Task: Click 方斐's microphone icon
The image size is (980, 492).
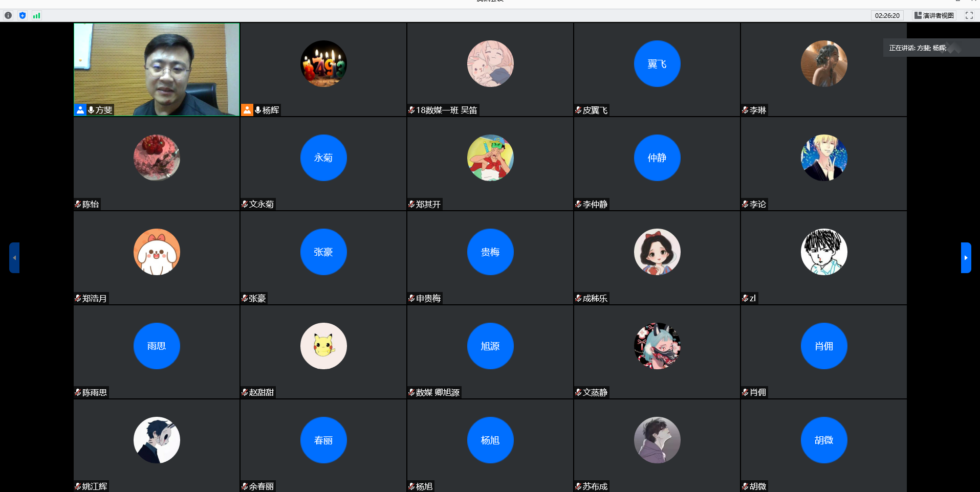Action: tap(91, 110)
